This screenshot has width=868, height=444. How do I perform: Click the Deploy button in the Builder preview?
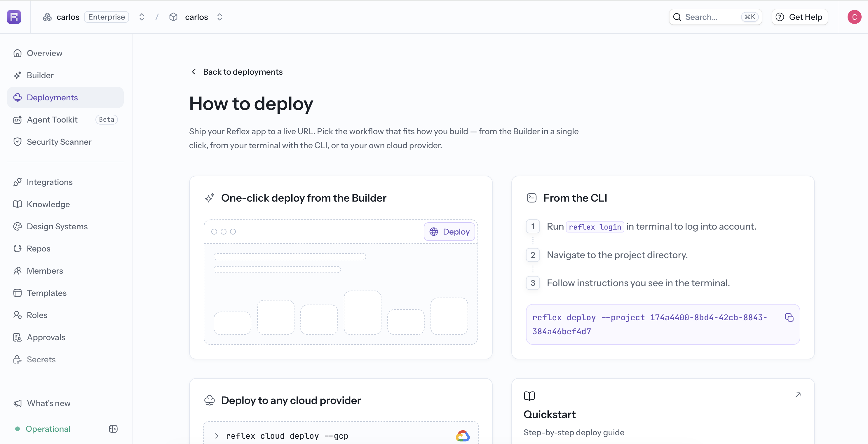click(449, 232)
